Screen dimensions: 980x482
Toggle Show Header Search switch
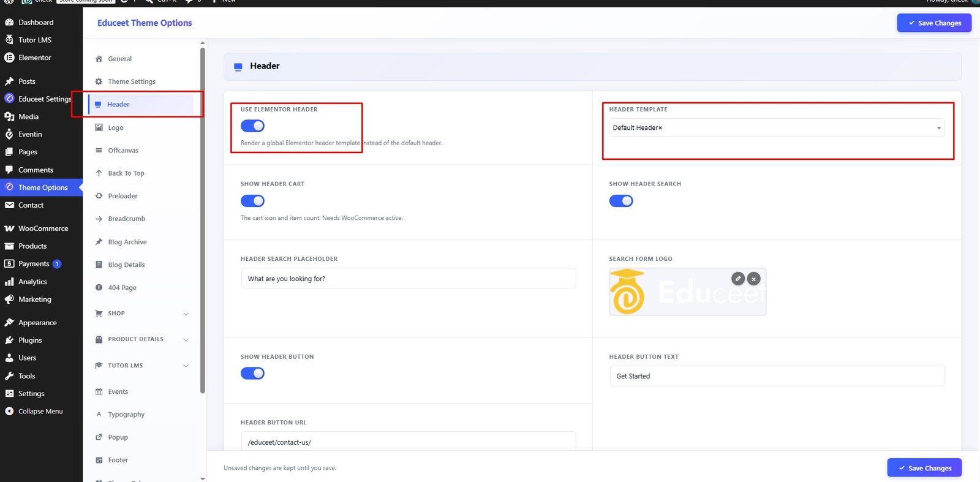point(621,201)
